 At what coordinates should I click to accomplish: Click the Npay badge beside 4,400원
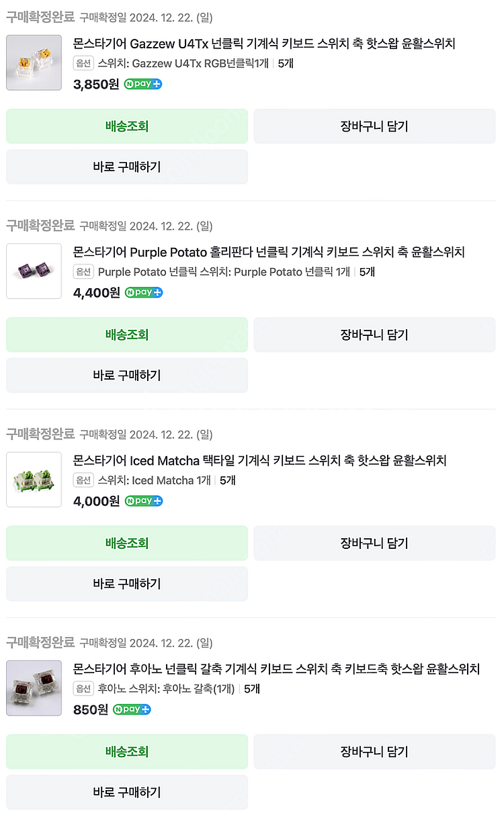144,292
